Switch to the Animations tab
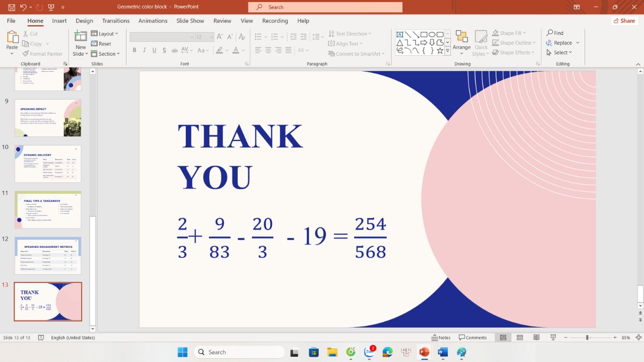This screenshot has height=362, width=644. click(x=153, y=21)
